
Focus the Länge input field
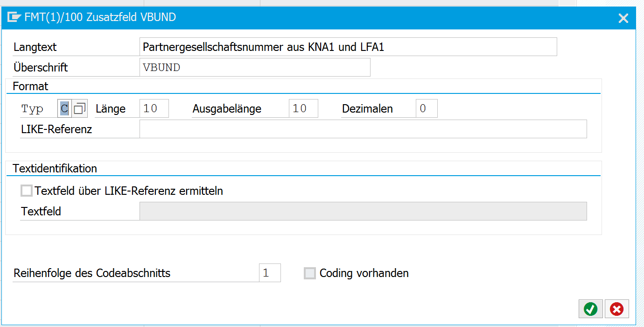pos(154,109)
